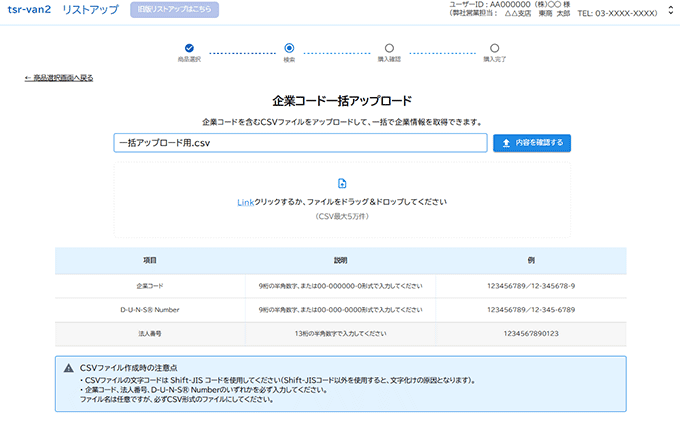Click the completed 商品選択 step checkmark
The height and width of the screenshot is (423, 680).
pos(189,48)
